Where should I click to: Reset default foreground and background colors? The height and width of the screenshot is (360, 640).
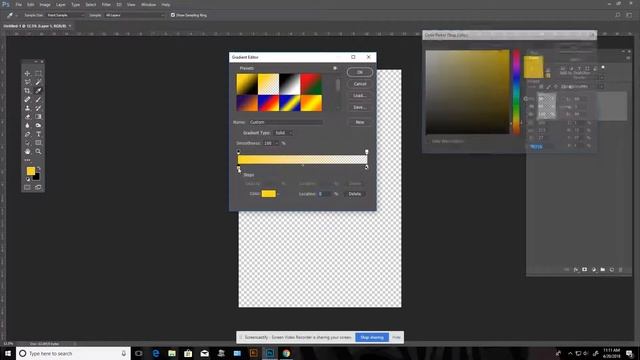(x=28, y=179)
